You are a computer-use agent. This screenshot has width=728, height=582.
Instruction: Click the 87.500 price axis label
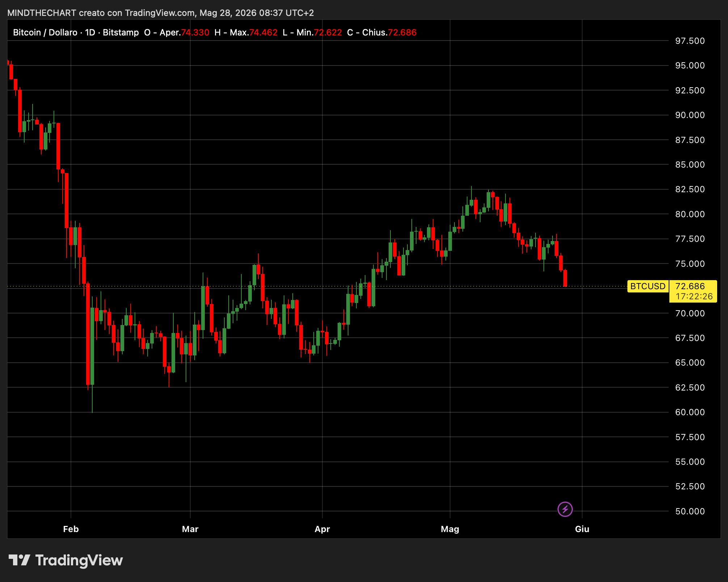[x=690, y=140]
